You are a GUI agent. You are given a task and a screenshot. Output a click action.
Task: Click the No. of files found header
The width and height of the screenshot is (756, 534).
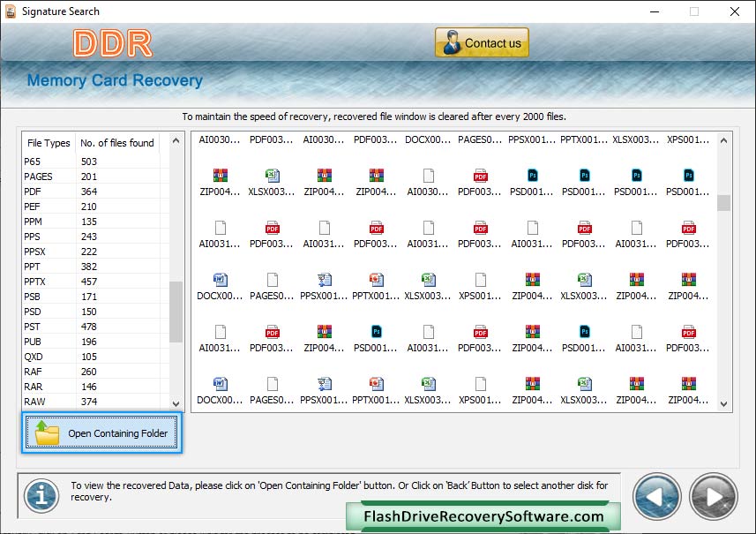pyautogui.click(x=117, y=143)
